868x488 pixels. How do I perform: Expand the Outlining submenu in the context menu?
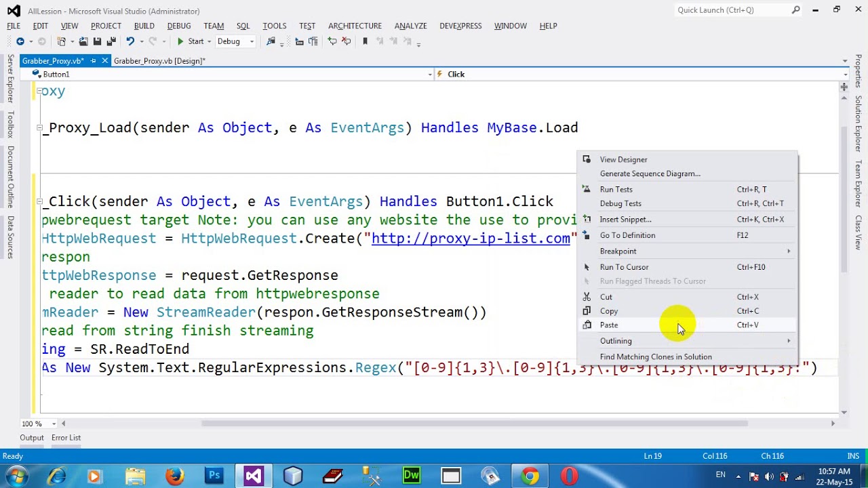tap(688, 341)
